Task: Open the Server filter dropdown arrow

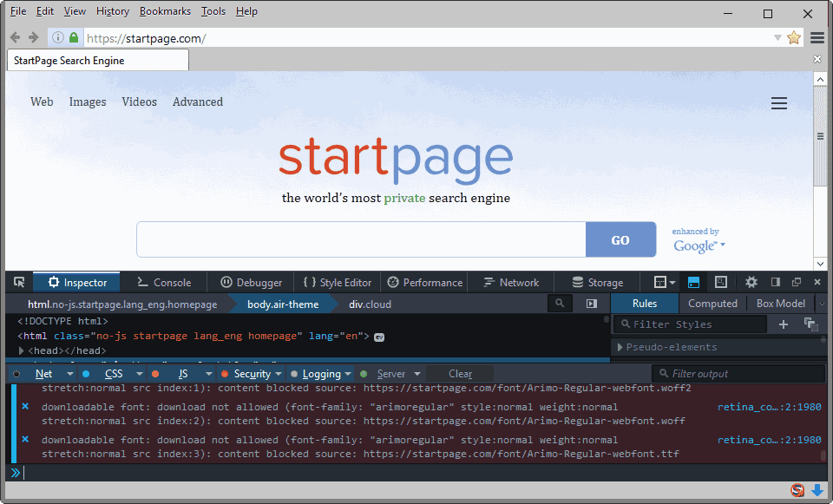Action: tap(417, 374)
